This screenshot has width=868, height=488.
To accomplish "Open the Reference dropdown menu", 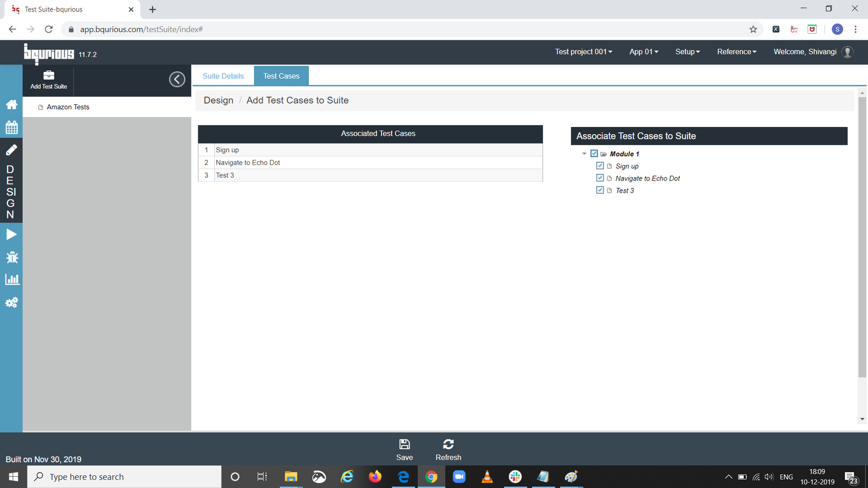I will point(737,52).
